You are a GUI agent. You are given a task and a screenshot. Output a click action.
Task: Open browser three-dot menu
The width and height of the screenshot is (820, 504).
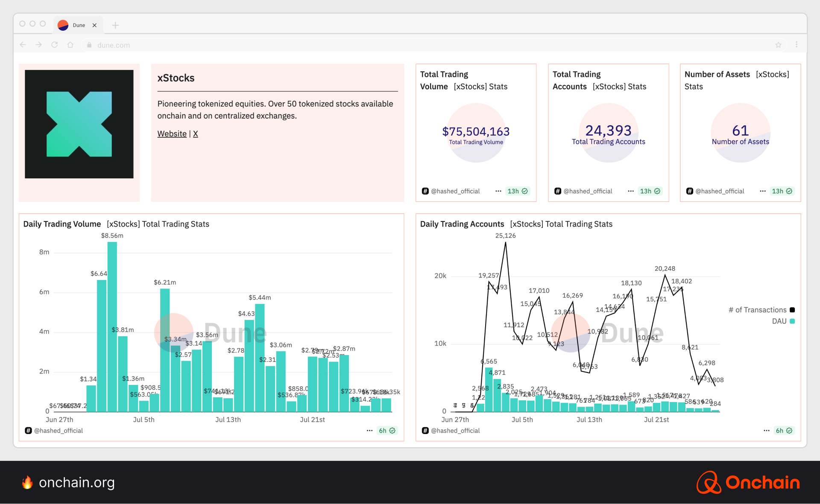click(797, 45)
